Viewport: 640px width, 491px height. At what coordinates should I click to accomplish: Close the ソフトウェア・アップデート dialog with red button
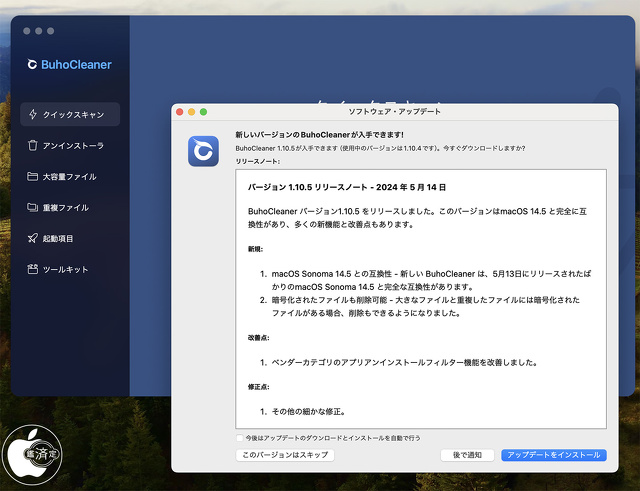point(179,112)
